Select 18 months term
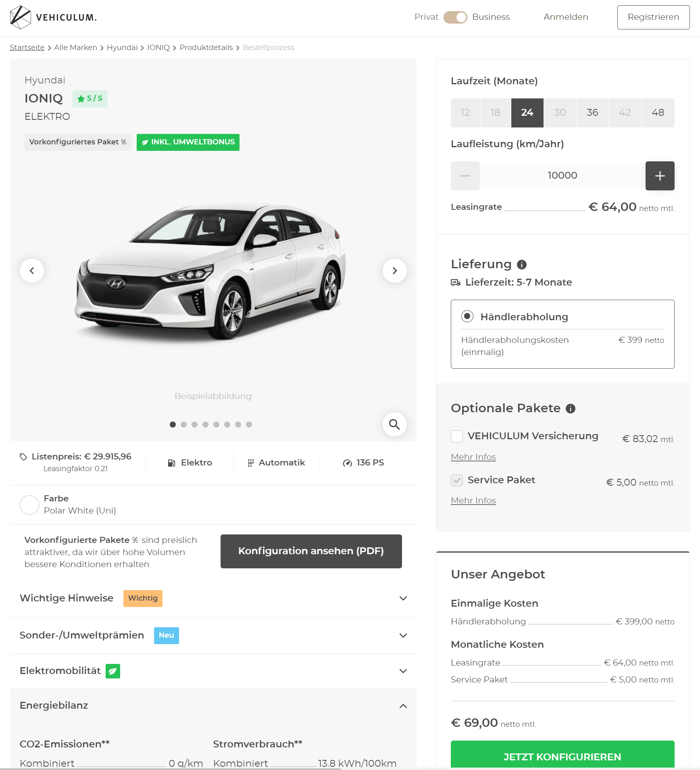This screenshot has height=770, width=700. pyautogui.click(x=496, y=113)
